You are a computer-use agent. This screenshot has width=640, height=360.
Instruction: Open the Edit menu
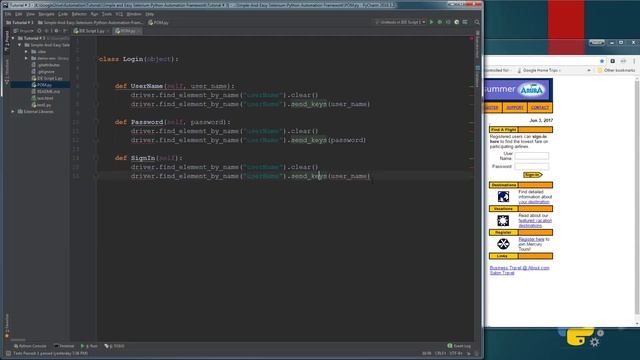tap(18, 14)
